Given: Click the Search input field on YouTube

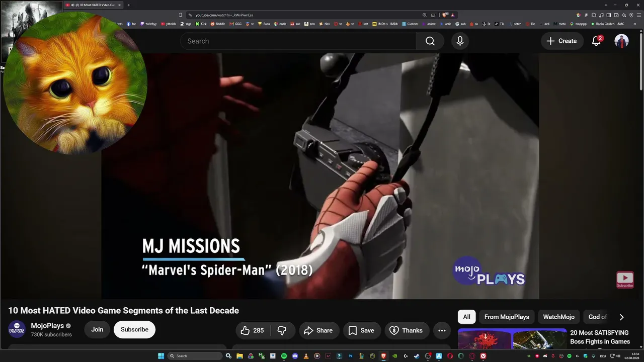Looking at the screenshot, I should tap(298, 41).
